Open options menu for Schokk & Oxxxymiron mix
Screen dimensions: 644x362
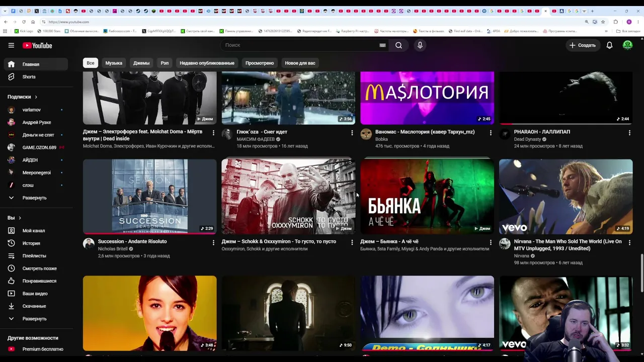tap(352, 242)
